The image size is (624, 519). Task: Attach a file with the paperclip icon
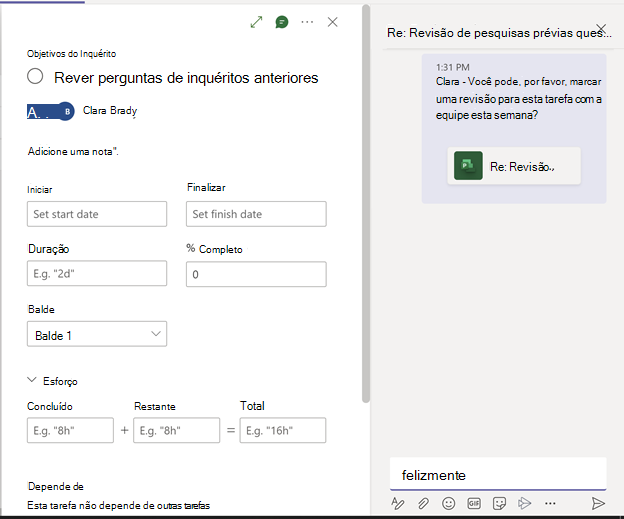(423, 503)
